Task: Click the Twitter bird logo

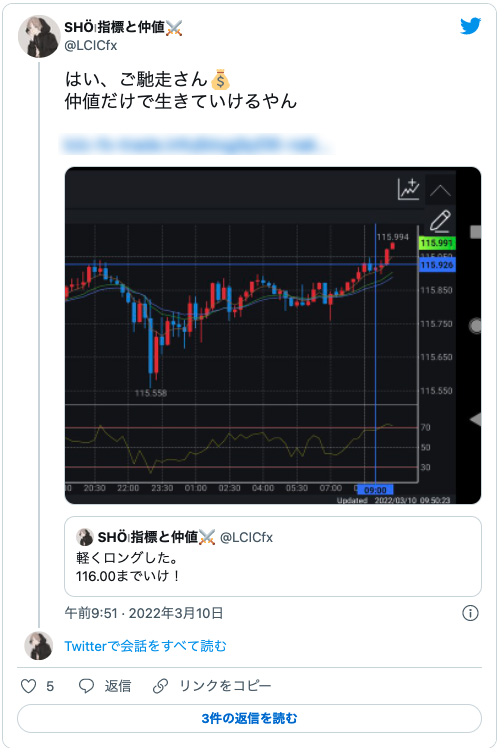Action: tap(470, 26)
